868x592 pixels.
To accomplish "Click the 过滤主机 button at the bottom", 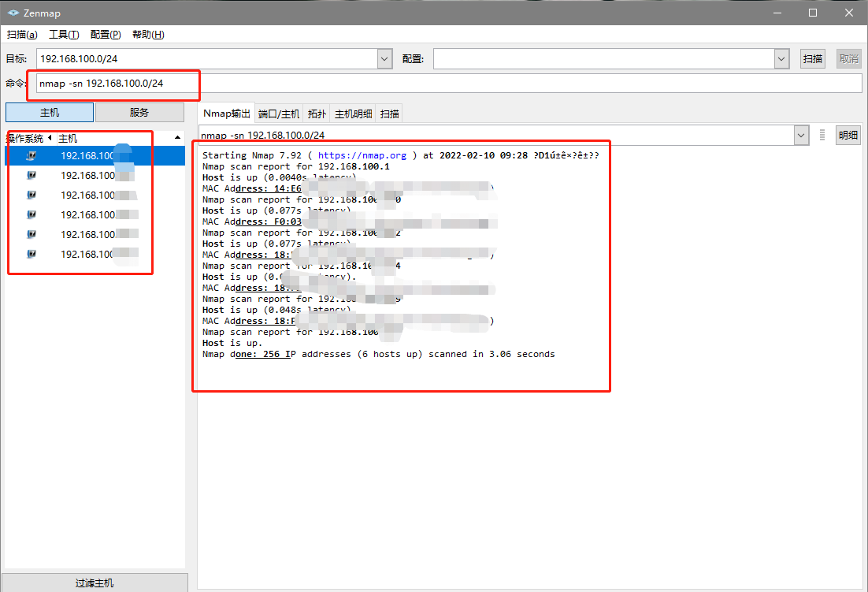I will 94,583.
